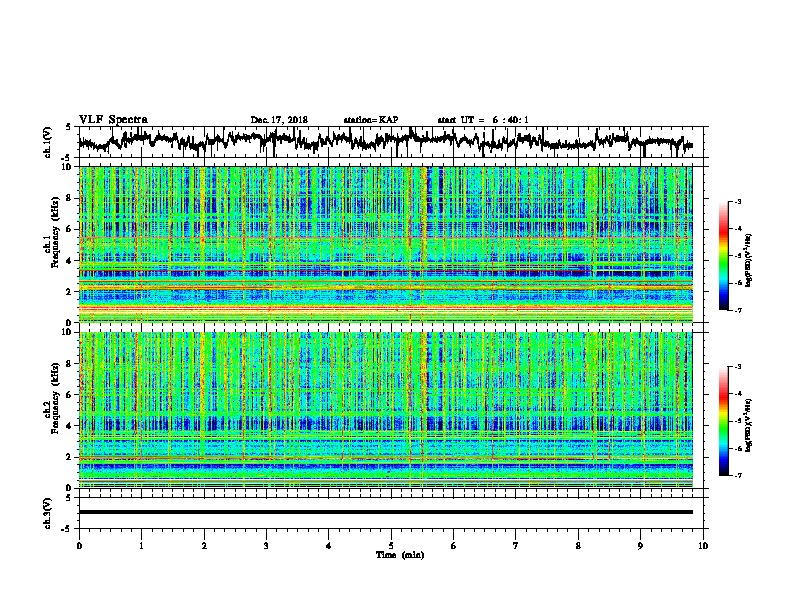
Task: Click the thick black ch.3 trace
Action: tap(386, 512)
